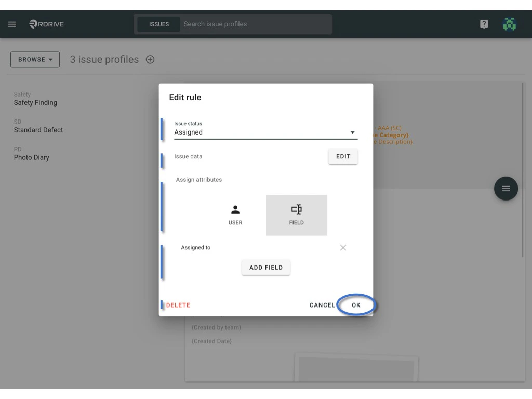Expand the BROWSE dropdown
Image resolution: width=532 pixels, height=399 pixels.
(x=35, y=59)
